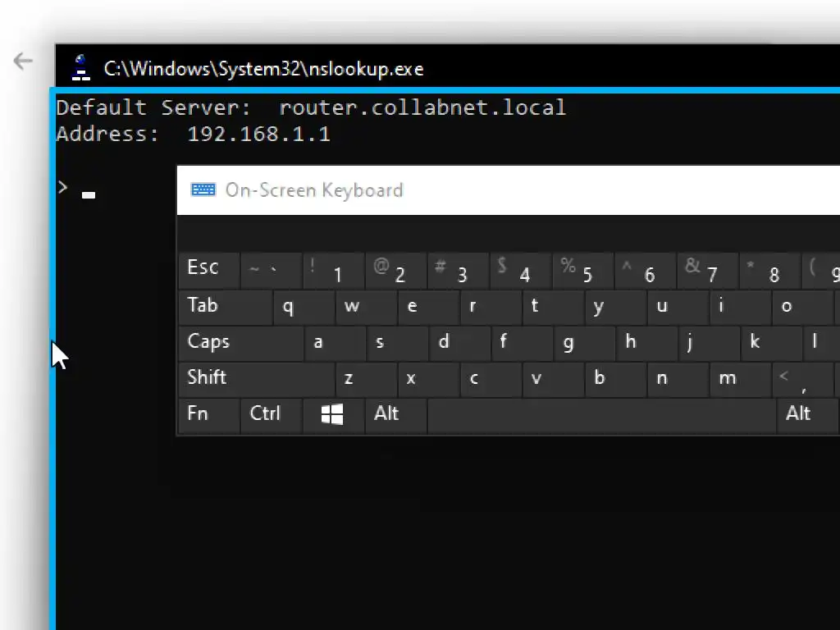This screenshot has width=840, height=630.
Task: Tap the a key
Action: pyautogui.click(x=335, y=342)
